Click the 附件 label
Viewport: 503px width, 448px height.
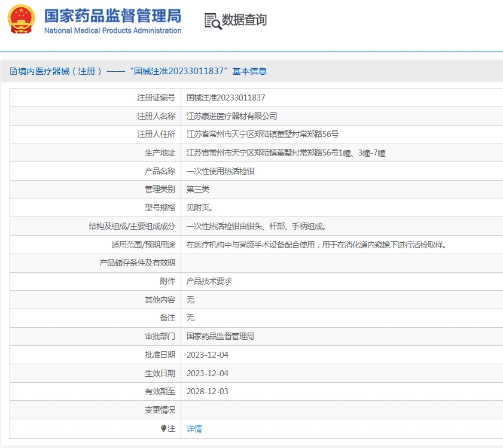point(167,282)
